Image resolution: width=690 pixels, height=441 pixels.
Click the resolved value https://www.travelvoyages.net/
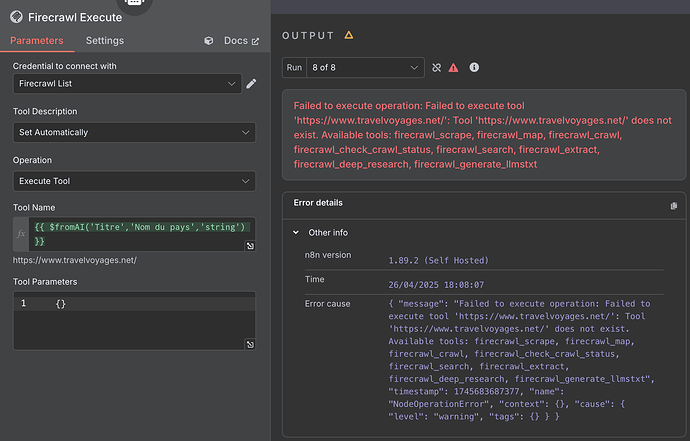pyautogui.click(x=75, y=260)
